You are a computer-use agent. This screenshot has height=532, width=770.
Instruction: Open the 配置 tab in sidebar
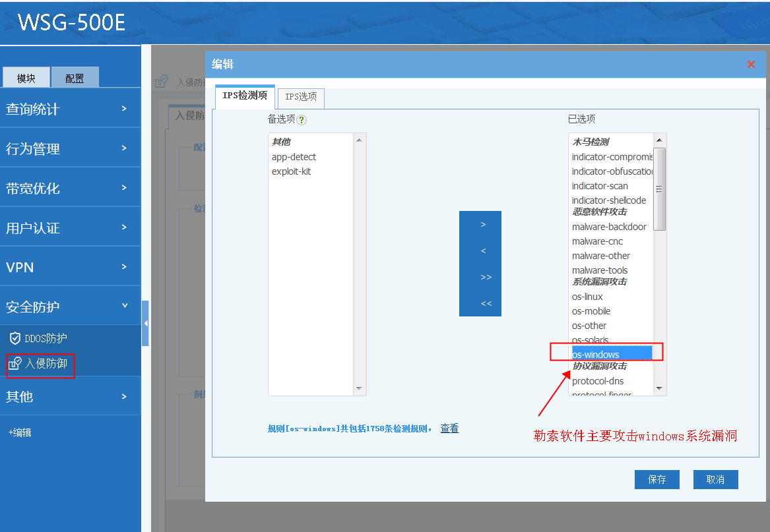(x=75, y=78)
